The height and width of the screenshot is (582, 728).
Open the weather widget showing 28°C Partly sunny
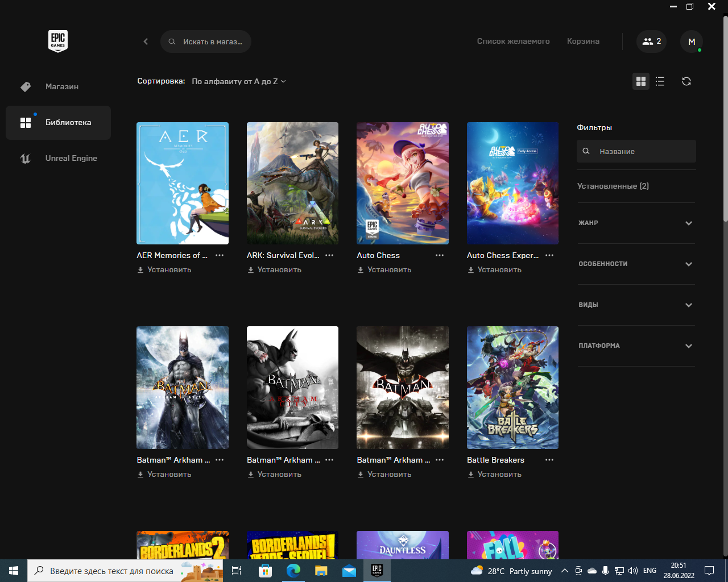click(x=511, y=571)
